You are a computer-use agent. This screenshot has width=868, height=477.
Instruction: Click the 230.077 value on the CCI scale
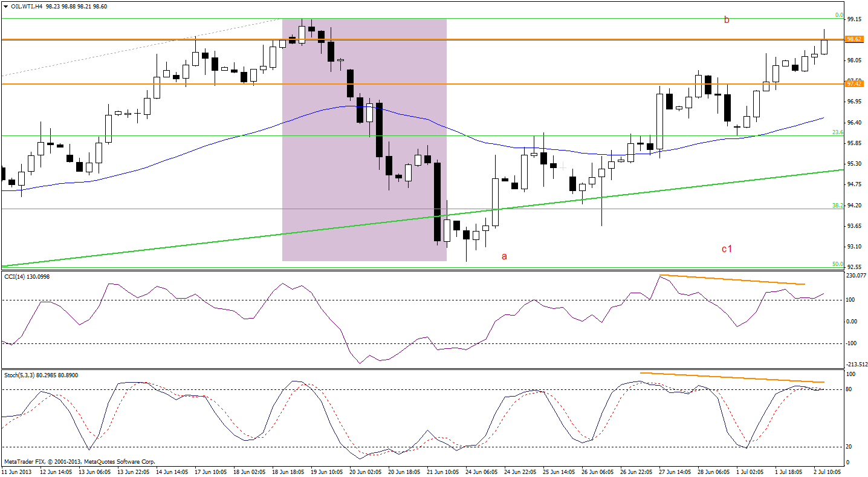pos(856,276)
